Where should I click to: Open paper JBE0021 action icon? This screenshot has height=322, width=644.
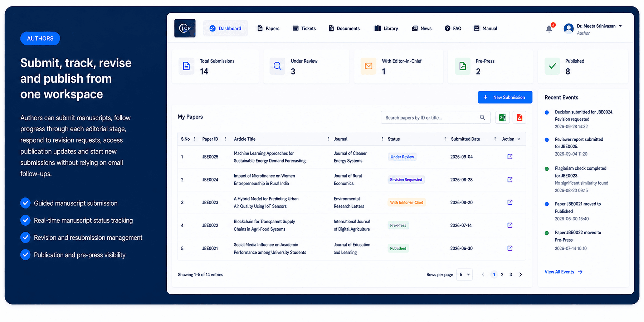point(510,248)
